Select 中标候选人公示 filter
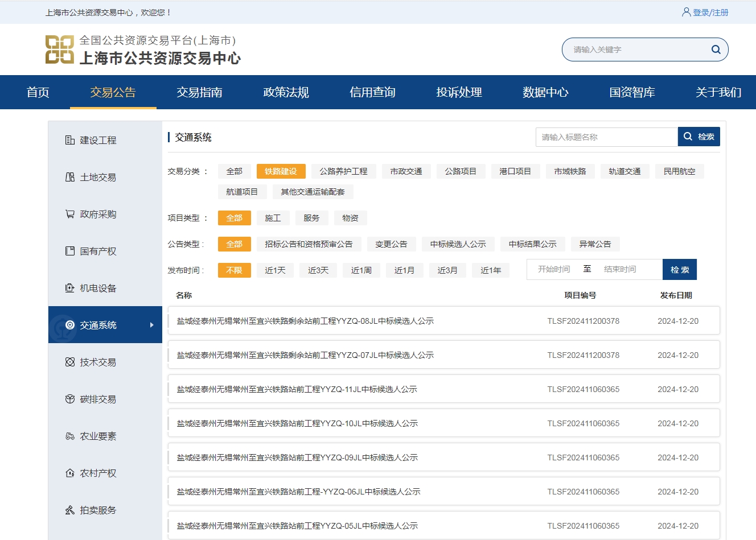Viewport: 756px width, 540px height. tap(458, 244)
